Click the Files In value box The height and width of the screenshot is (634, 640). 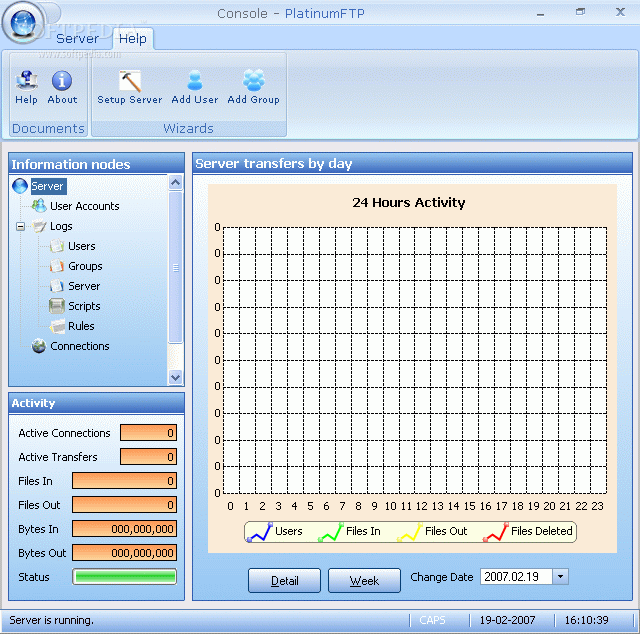(x=124, y=481)
